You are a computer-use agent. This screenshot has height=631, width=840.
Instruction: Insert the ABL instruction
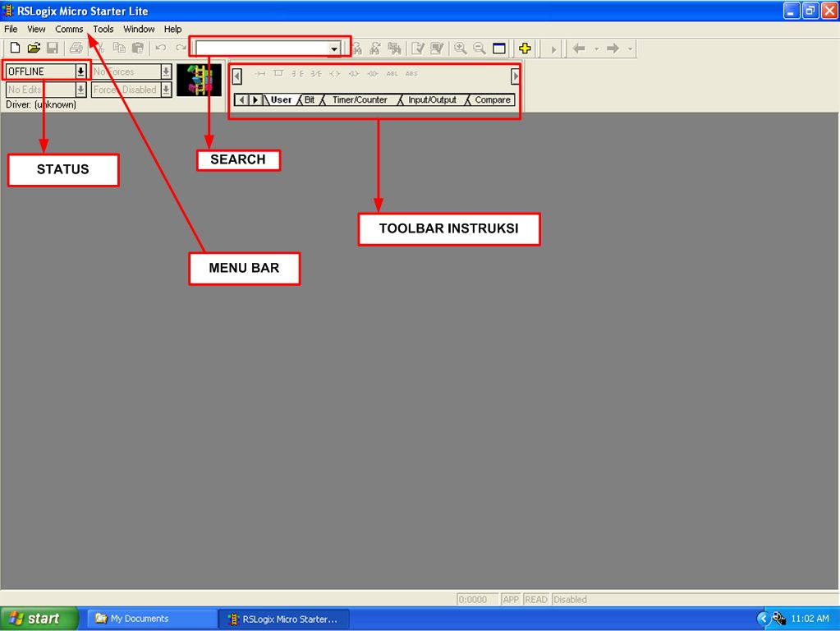pos(392,74)
